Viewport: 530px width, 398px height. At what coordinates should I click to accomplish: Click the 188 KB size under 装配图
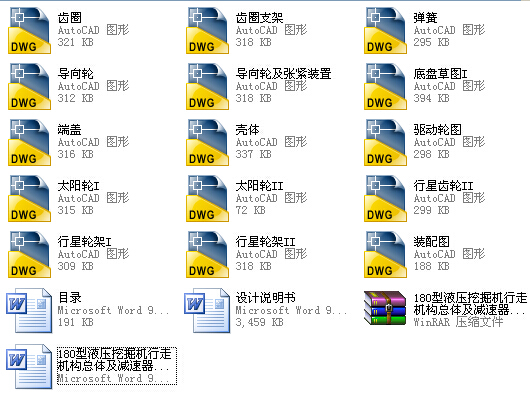pos(431,266)
